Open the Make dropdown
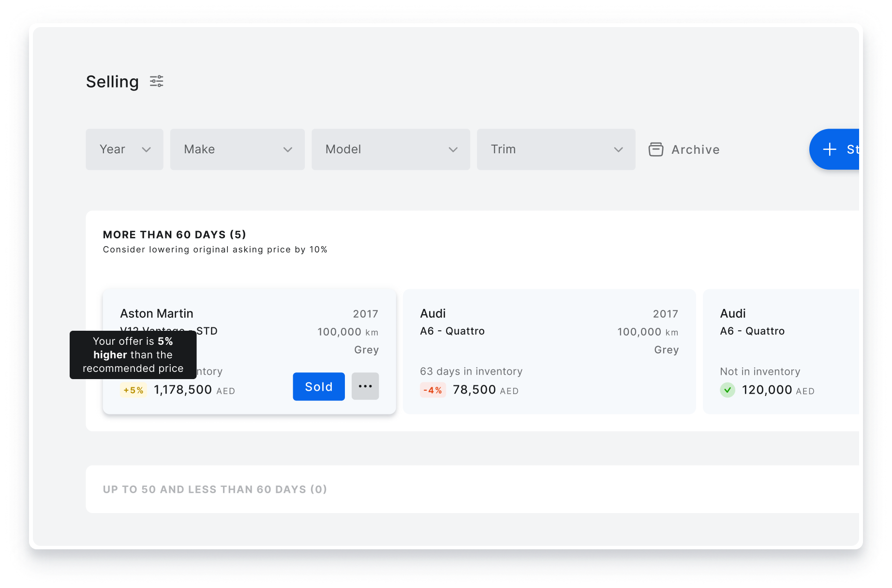This screenshot has height=588, width=892. (238, 149)
